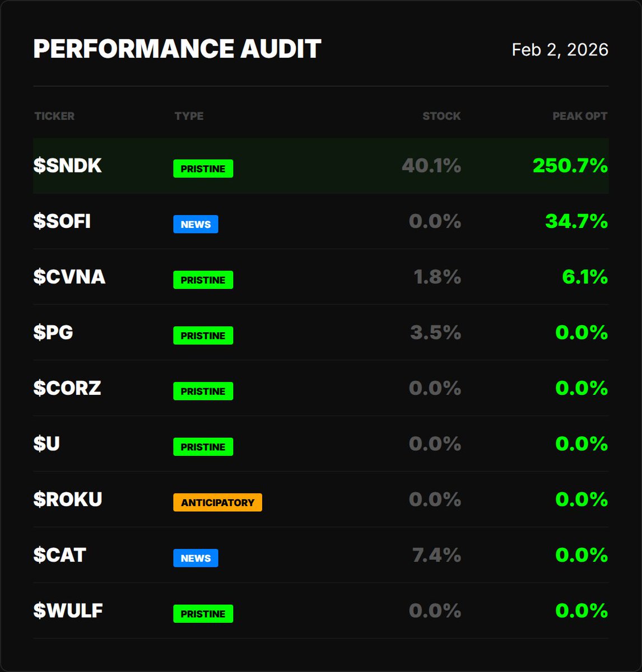Click the NEWS badge on the $SOFI row
This screenshot has height=672, width=642.
click(x=196, y=224)
